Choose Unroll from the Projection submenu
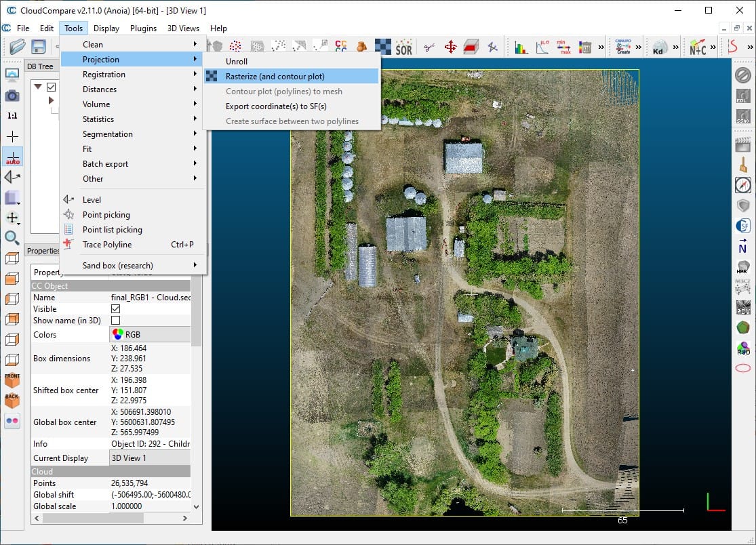This screenshot has height=545, width=756. click(292, 61)
